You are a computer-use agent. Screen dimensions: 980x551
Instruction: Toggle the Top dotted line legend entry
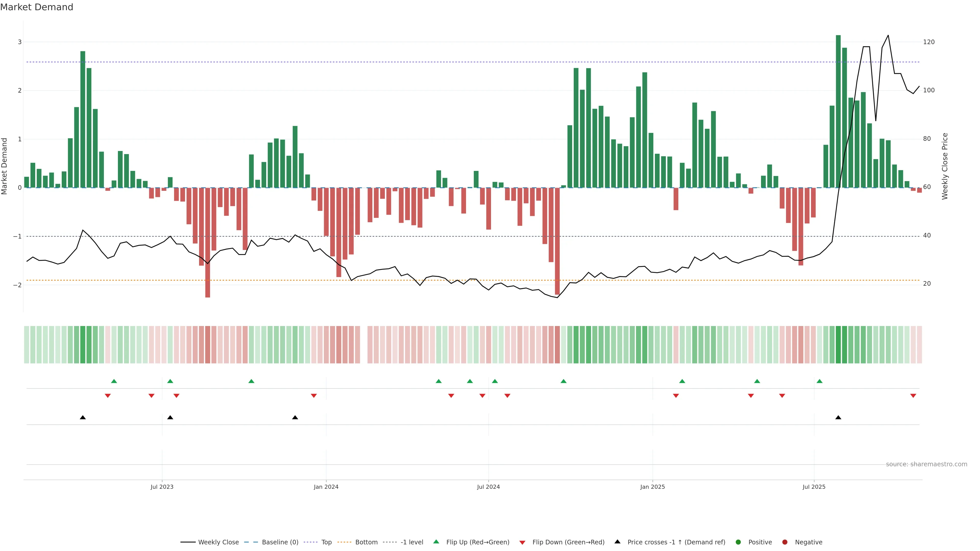(326, 542)
